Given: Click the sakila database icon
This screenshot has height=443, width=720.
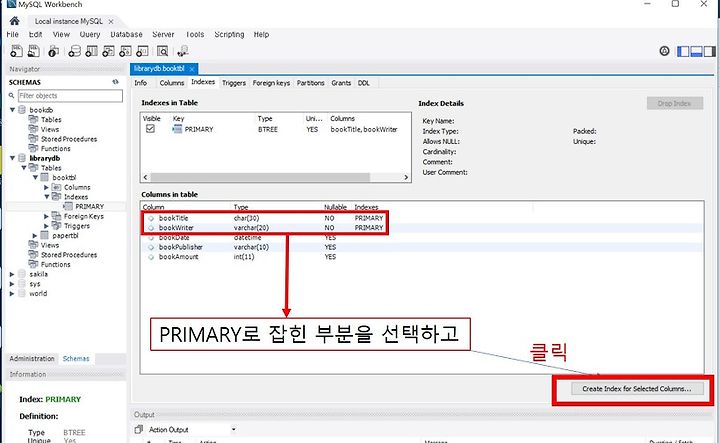Looking at the screenshot, I should (x=22, y=274).
